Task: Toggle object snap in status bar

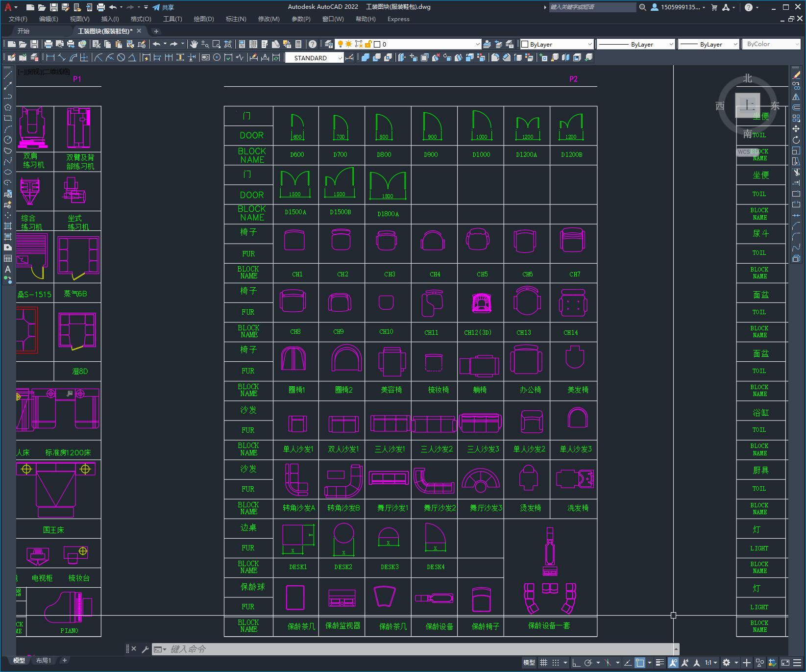Action: (x=640, y=663)
